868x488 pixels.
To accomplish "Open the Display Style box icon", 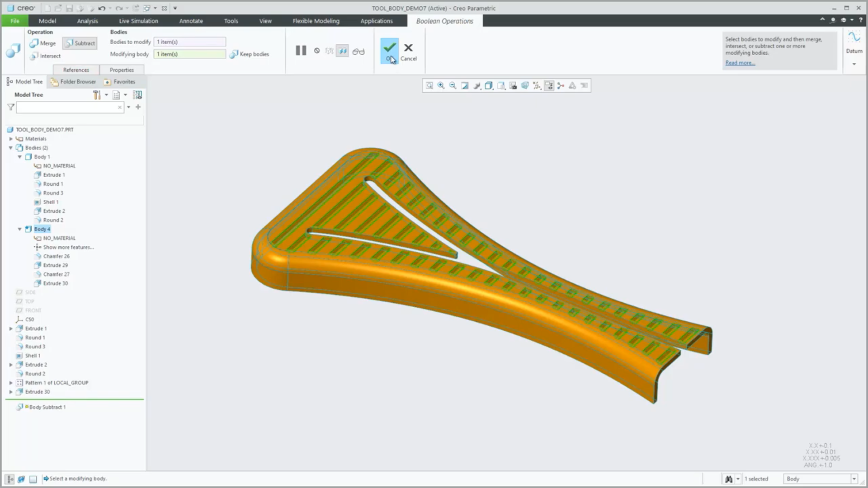I will pyautogui.click(x=489, y=86).
